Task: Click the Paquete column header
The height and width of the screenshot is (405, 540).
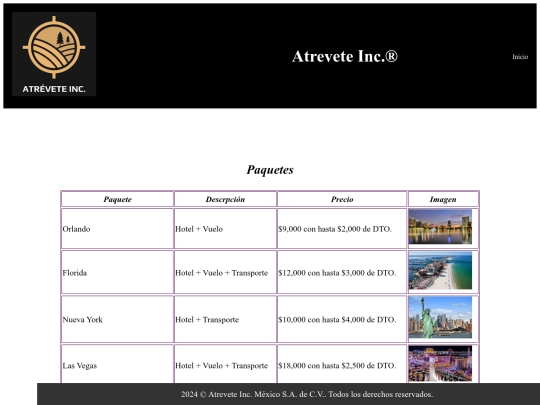Action: (117, 199)
